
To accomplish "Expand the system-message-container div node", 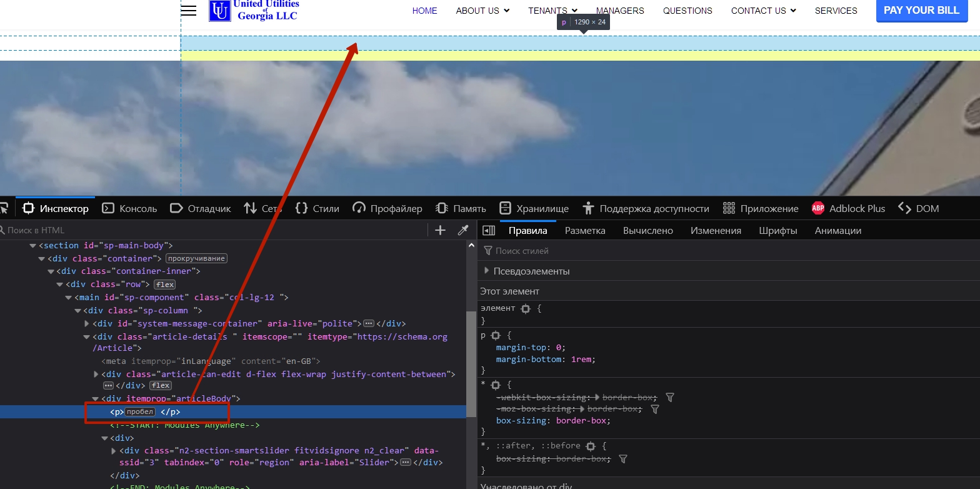I will pyautogui.click(x=87, y=323).
